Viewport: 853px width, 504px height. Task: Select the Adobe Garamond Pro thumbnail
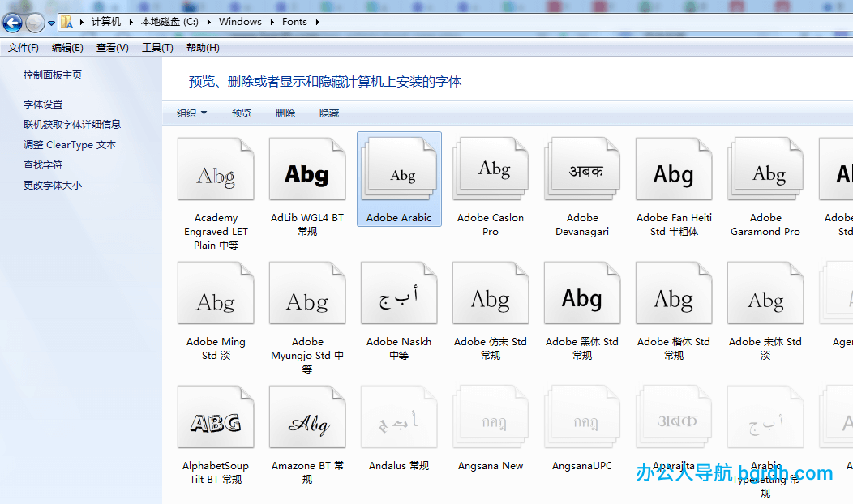pos(765,168)
